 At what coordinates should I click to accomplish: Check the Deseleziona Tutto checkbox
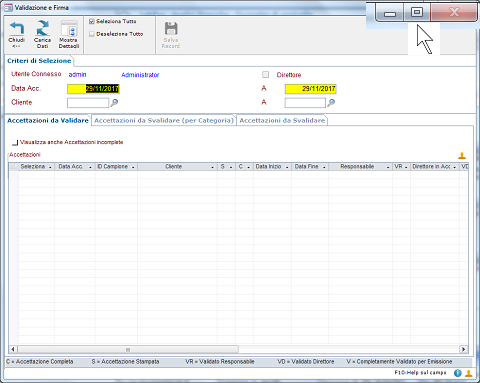[x=92, y=34]
